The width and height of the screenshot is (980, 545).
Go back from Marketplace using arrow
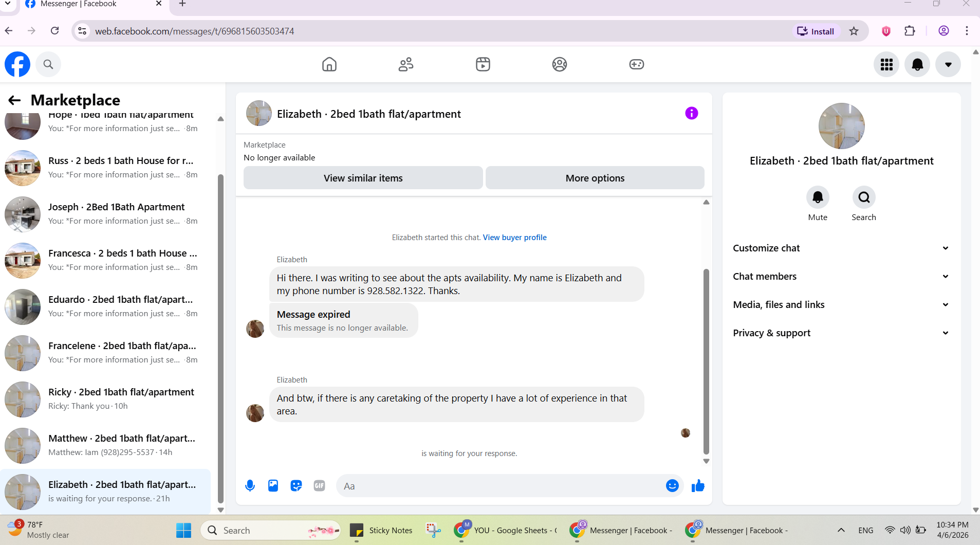[x=14, y=100]
